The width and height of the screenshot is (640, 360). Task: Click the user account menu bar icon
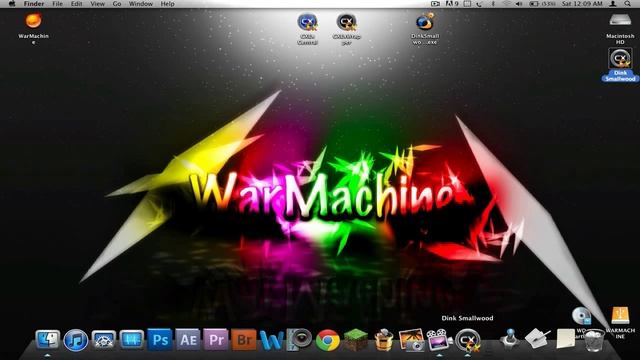coord(613,4)
